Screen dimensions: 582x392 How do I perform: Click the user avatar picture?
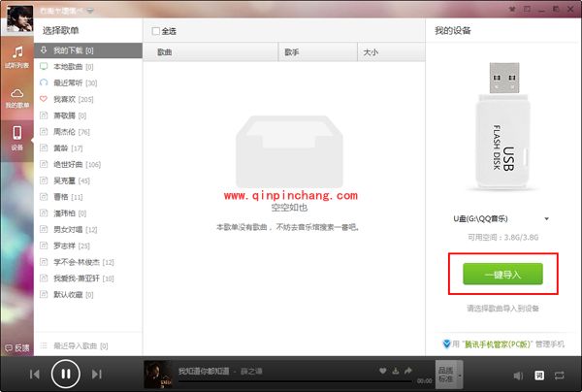click(20, 19)
